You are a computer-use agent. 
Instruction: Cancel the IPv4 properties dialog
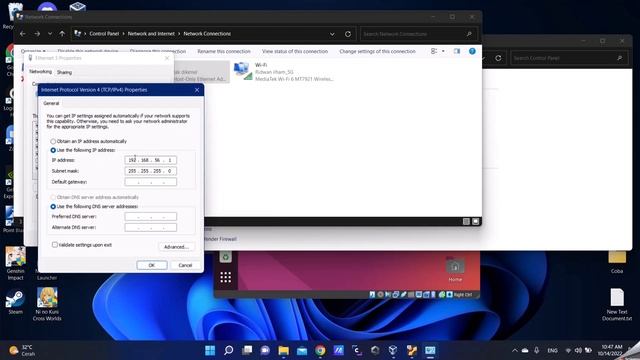[x=185, y=265]
